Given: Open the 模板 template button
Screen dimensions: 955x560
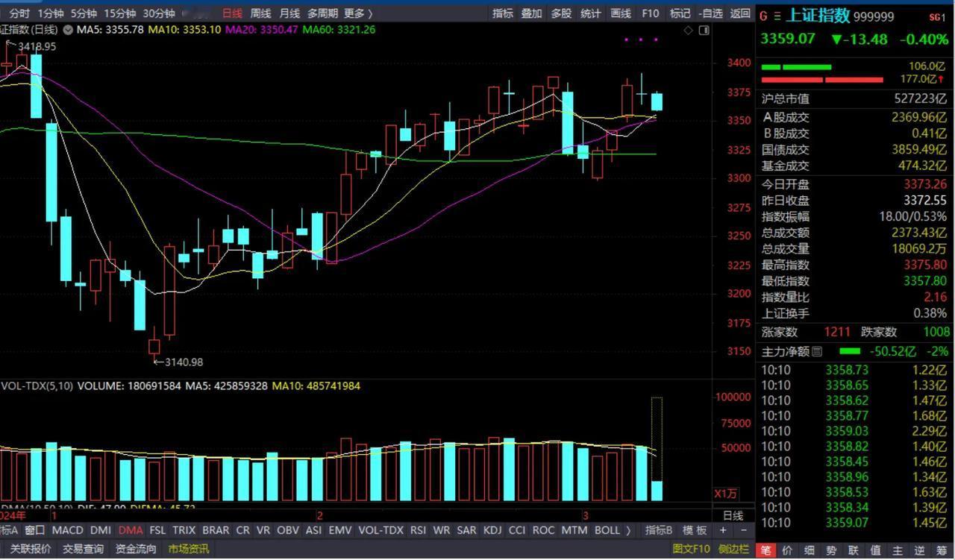Looking at the screenshot, I should pos(695,530).
